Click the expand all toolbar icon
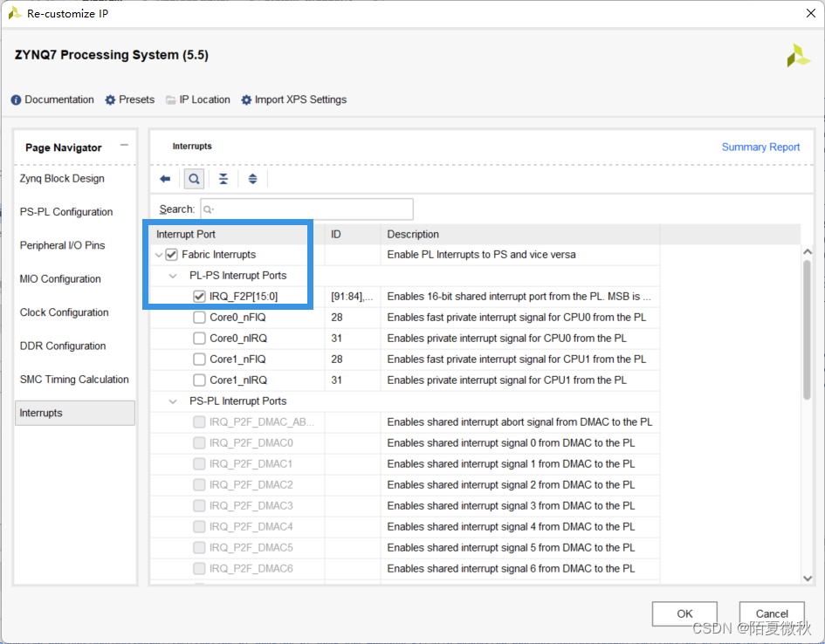This screenshot has height=644, width=825. [253, 179]
